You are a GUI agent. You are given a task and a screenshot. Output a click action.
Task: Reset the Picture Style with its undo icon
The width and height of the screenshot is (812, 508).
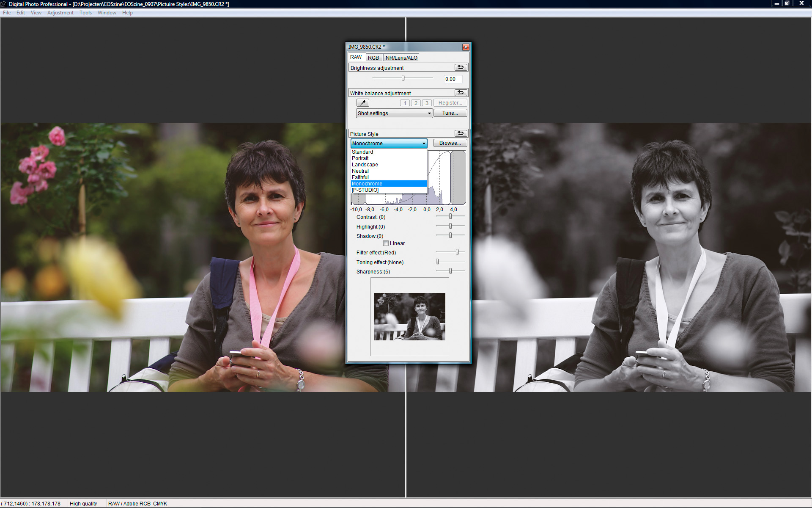[x=461, y=133]
